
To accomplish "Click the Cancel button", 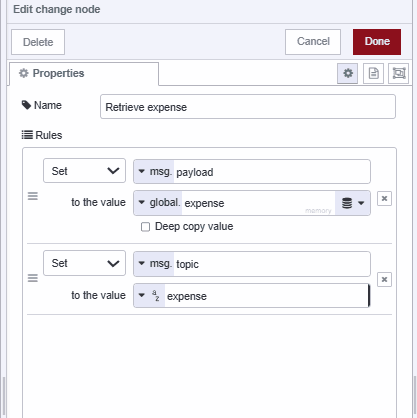I will click(313, 42).
